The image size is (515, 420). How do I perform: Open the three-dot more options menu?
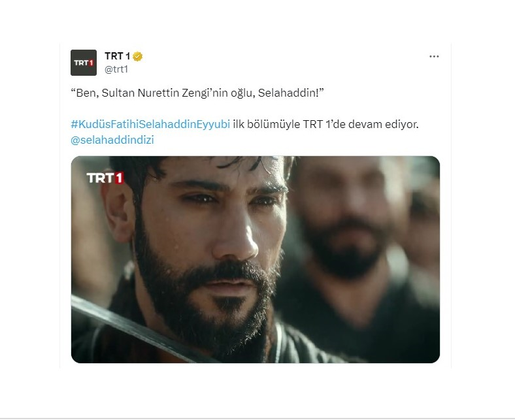click(434, 56)
